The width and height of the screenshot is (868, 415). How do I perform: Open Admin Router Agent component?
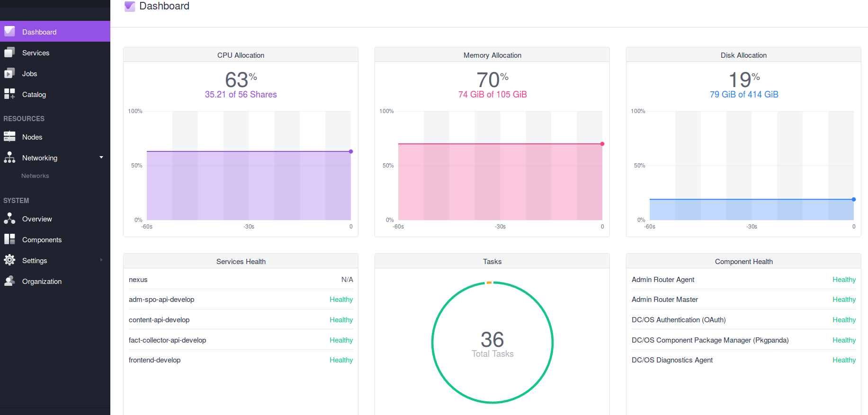(x=663, y=280)
